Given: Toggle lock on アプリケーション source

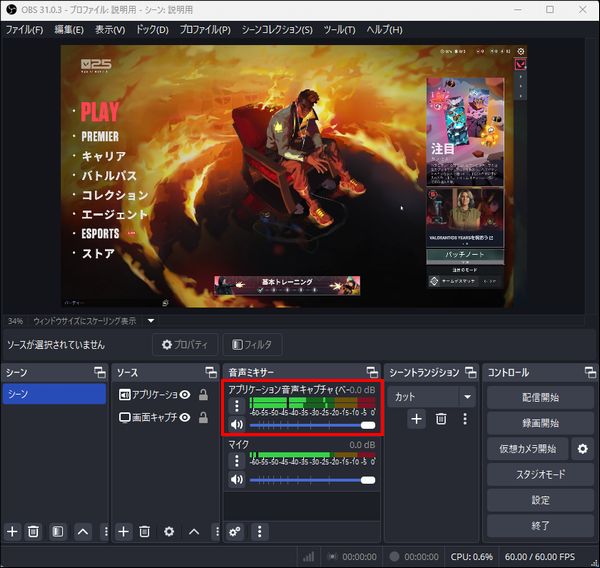Looking at the screenshot, I should tap(203, 395).
